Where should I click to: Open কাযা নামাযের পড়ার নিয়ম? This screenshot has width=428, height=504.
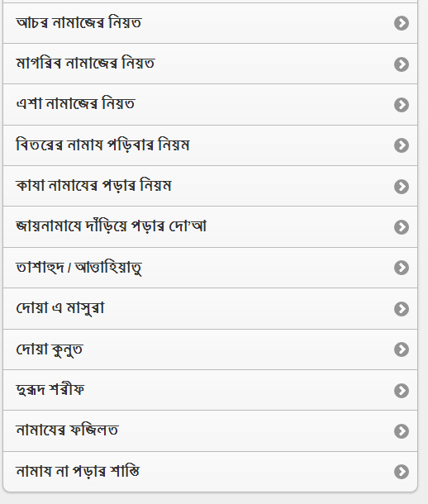click(210, 186)
